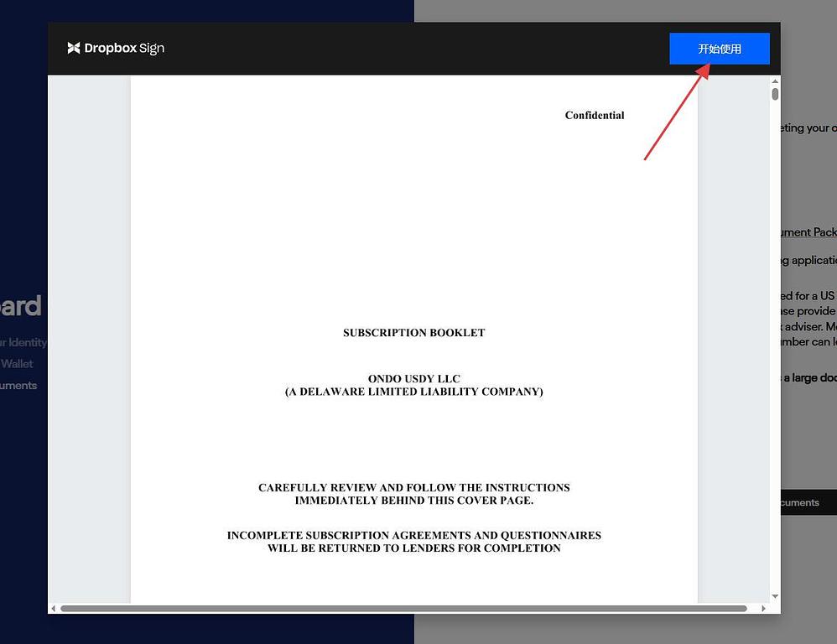The height and width of the screenshot is (644, 837).
Task: Click the vertical scrollbar down arrow
Action: point(775,596)
